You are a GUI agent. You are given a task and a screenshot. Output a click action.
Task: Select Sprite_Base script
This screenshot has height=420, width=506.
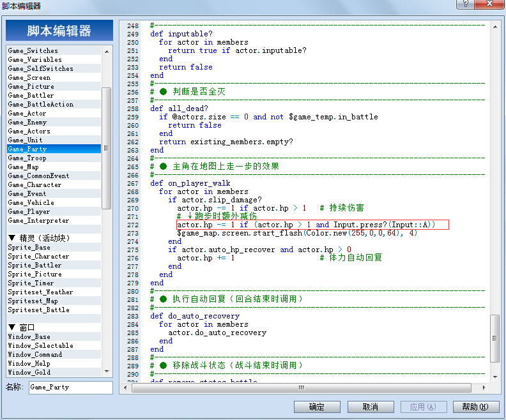[x=54, y=247]
